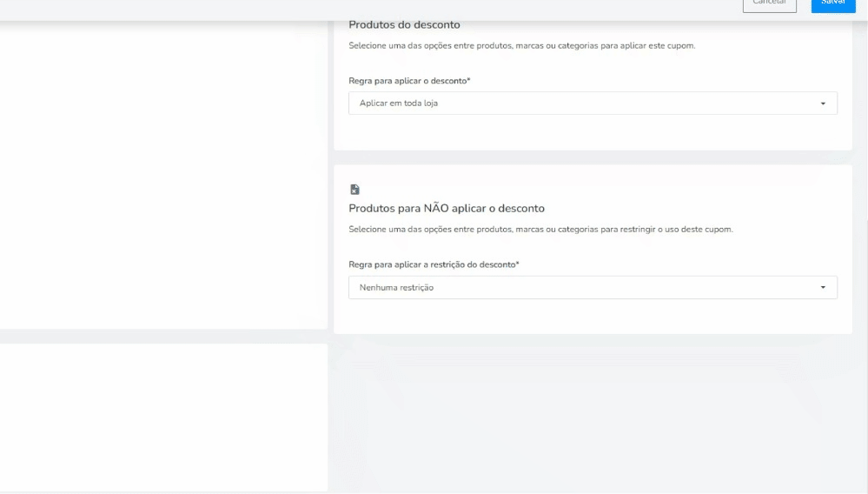Click the 'Produtos do desconto' heading

pos(404,25)
